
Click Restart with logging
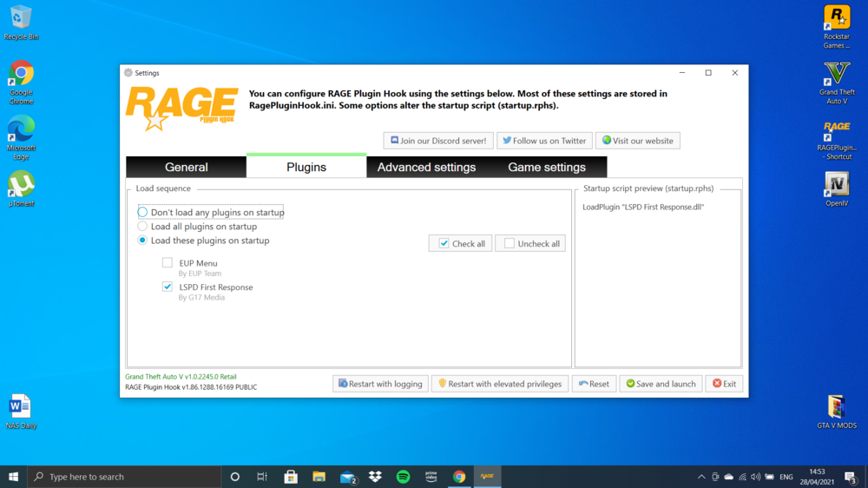380,383
